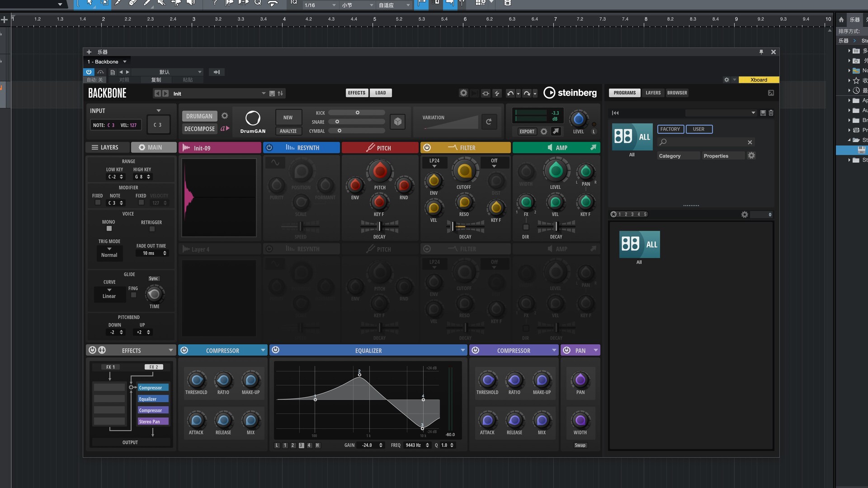Click the SNARE slider
868x488 pixels.
click(357, 122)
